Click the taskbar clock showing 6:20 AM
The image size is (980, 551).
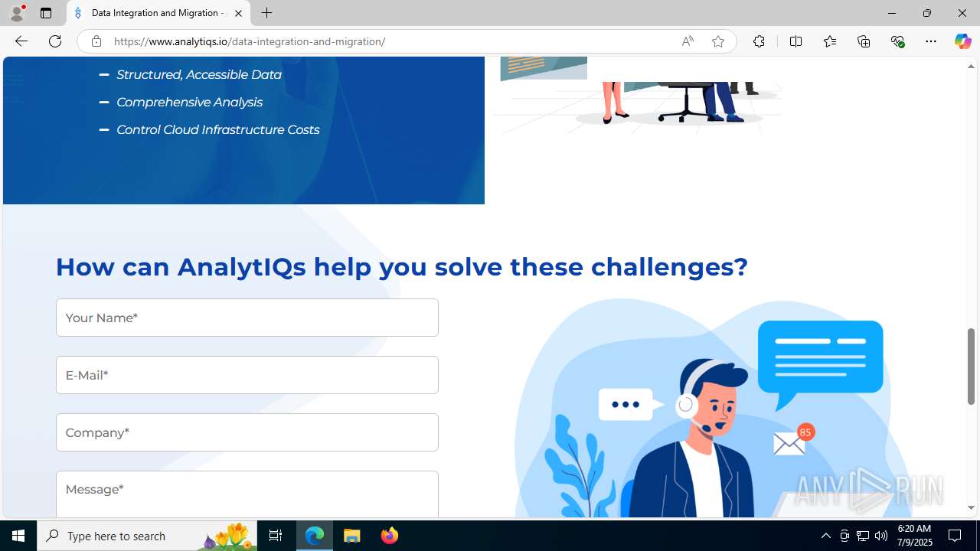[x=914, y=536]
